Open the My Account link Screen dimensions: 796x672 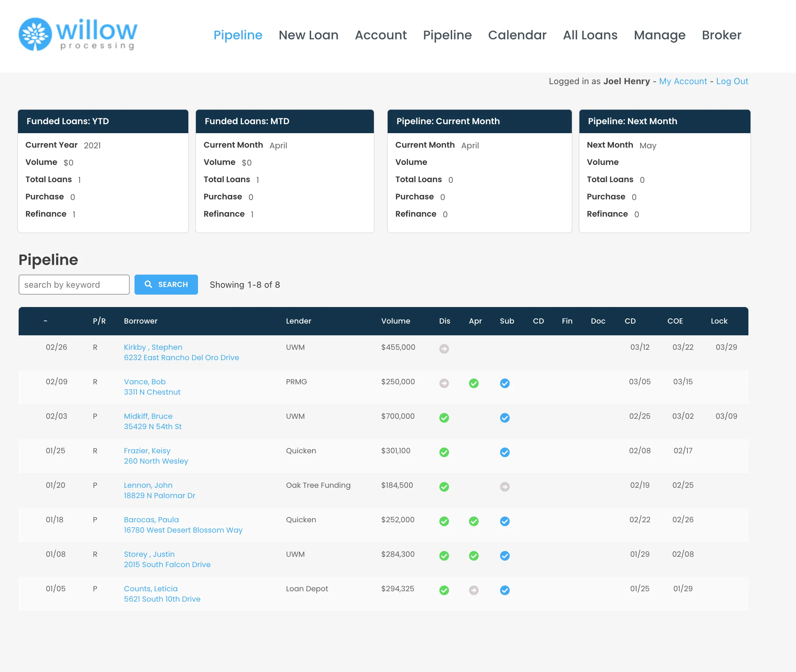pyautogui.click(x=683, y=81)
